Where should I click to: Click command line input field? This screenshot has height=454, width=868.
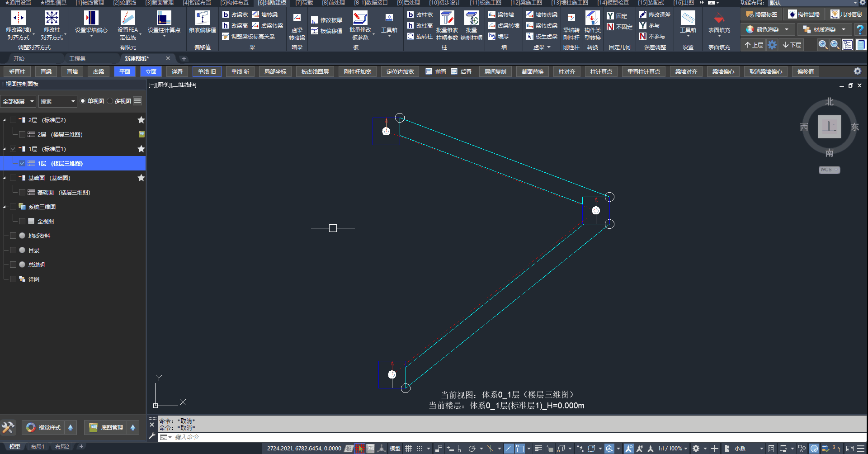[x=511, y=437]
